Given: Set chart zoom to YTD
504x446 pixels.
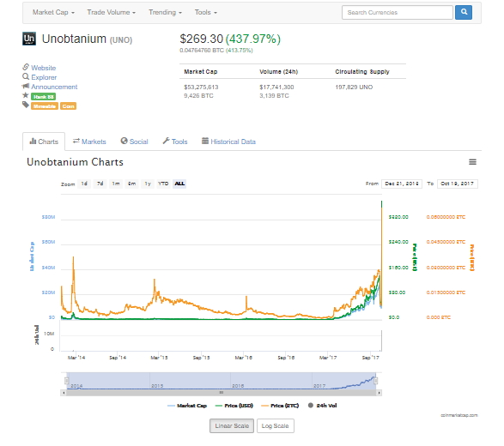Looking at the screenshot, I should (163, 184).
